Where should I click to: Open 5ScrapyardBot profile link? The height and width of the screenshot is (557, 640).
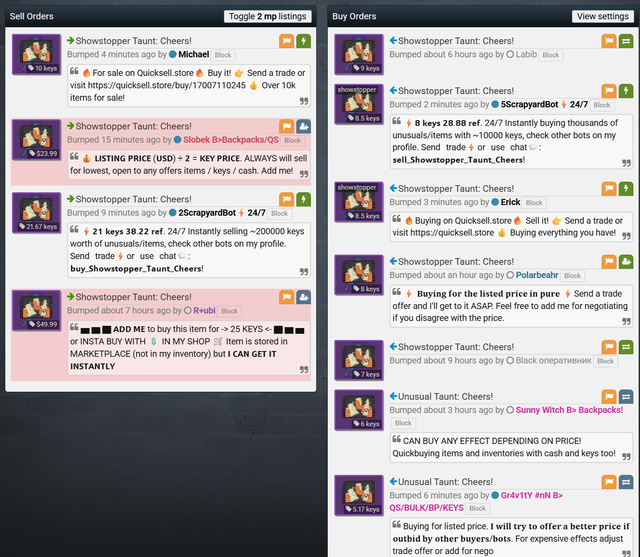[x=544, y=104]
